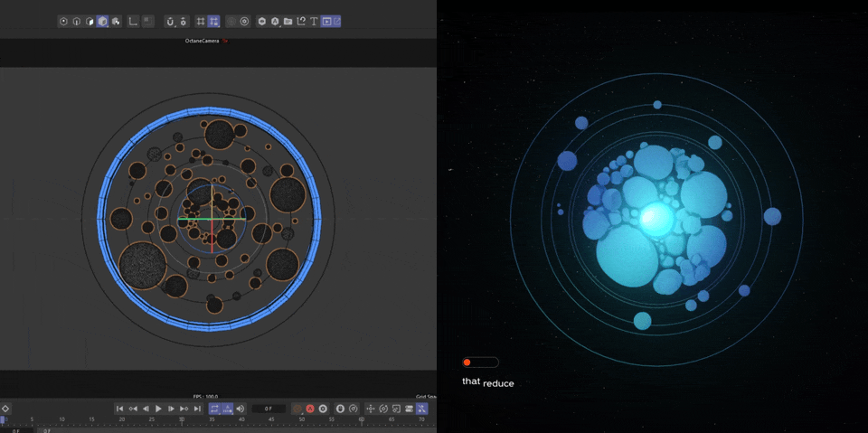Open the folder icon in the top toolbar

point(288,21)
